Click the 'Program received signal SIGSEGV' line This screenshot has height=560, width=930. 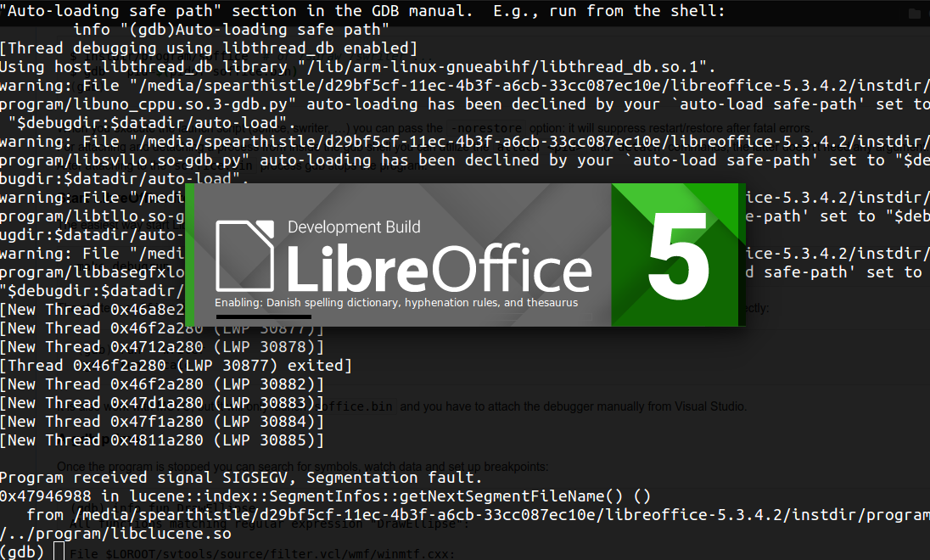coord(241,478)
